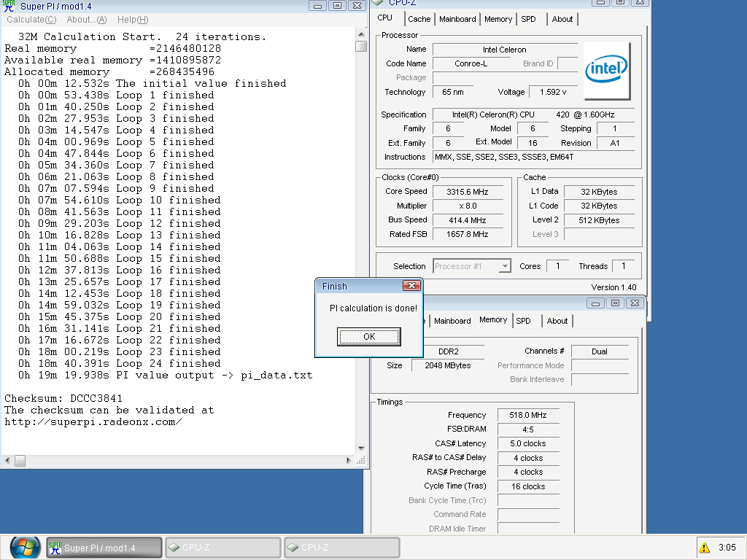Click the Intel logo in CPU-Z
Image resolution: width=747 pixels, height=560 pixels.
pos(606,70)
